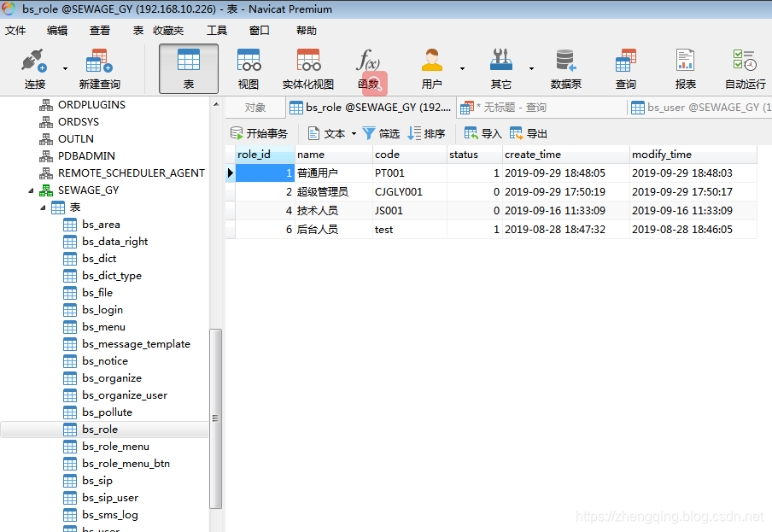
Task: Click the name column header
Action: tap(334, 155)
